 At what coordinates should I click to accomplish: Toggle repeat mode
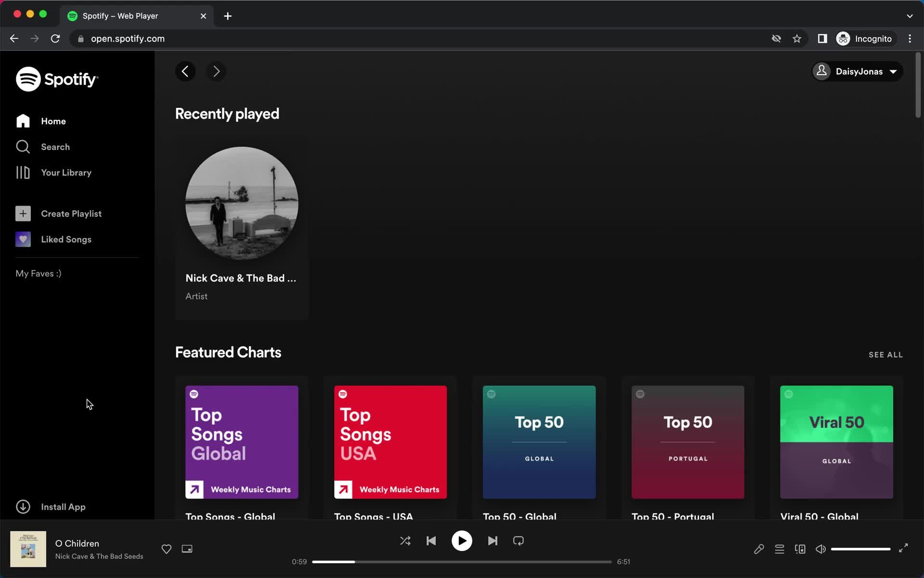pos(518,541)
